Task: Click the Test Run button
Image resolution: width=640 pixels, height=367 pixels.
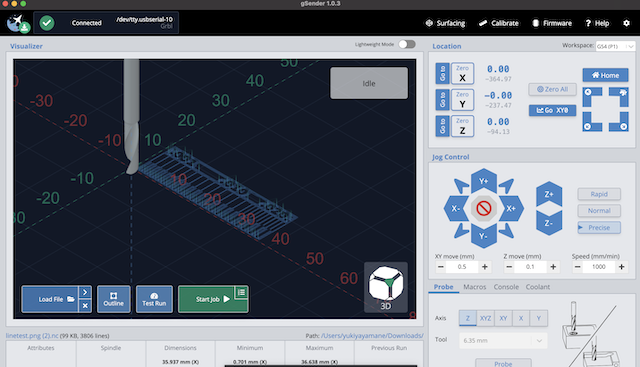Action: coord(154,299)
